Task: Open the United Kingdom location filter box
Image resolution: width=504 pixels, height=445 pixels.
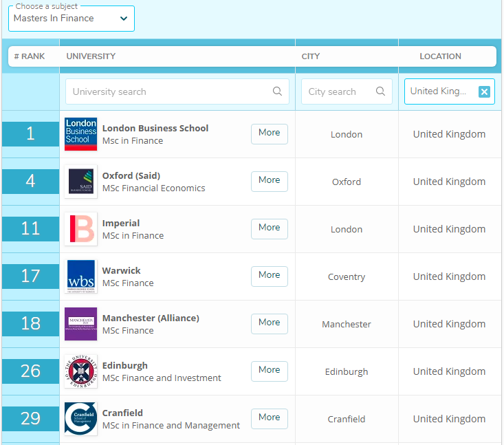Action: point(439,91)
